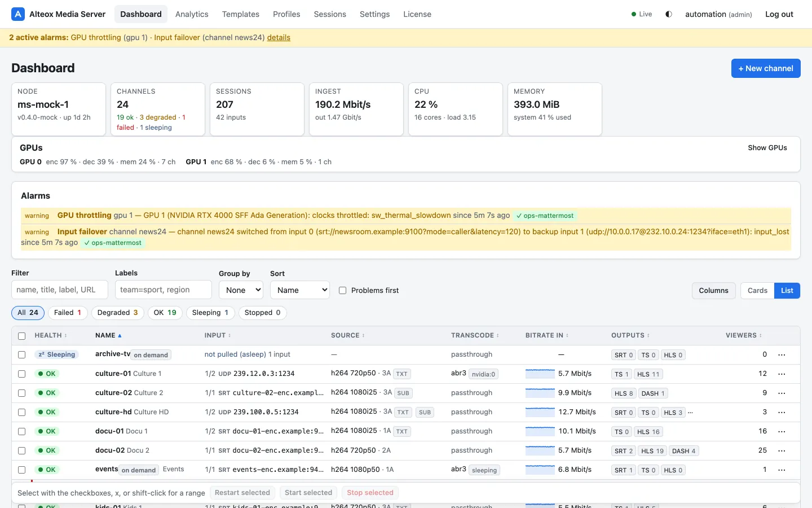
Task: Switch to the Sessions tab
Action: 330,14
